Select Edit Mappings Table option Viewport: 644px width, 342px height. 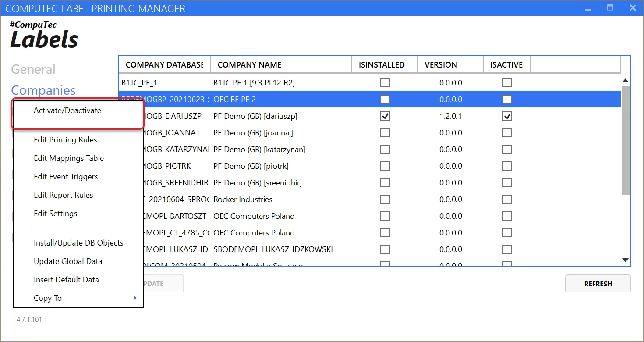tap(69, 158)
